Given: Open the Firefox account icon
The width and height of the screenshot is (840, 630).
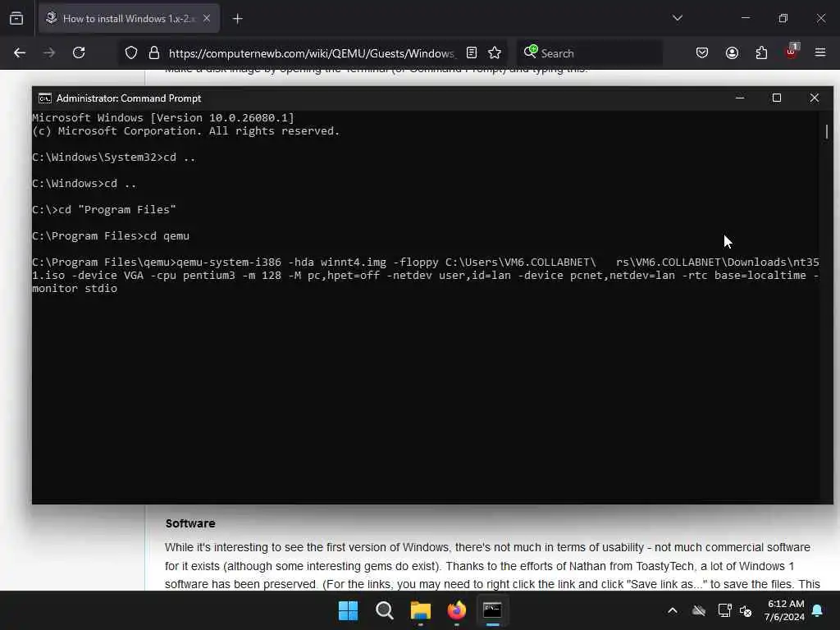Looking at the screenshot, I should pos(732,53).
